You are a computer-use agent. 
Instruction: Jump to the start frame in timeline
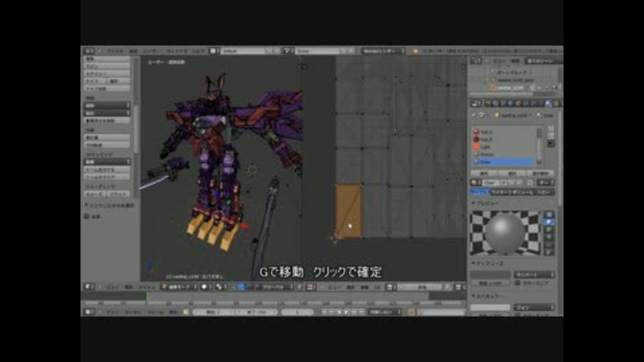[325, 312]
